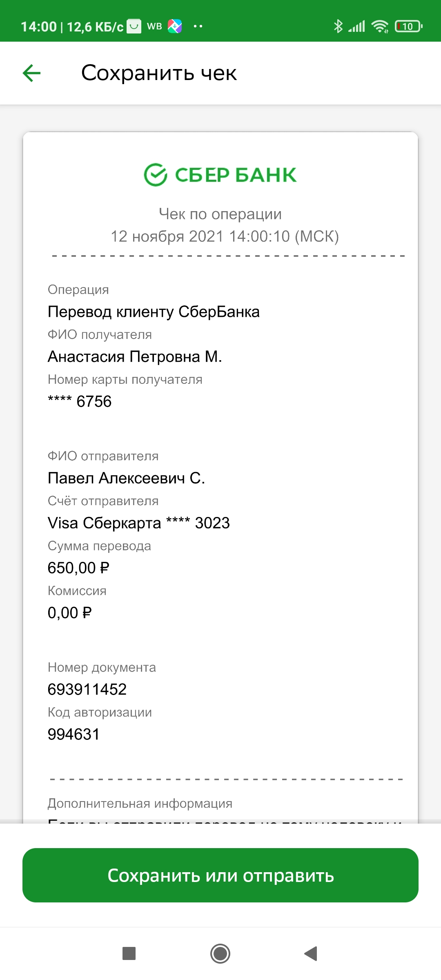Select the authorization code 994631

(73, 734)
